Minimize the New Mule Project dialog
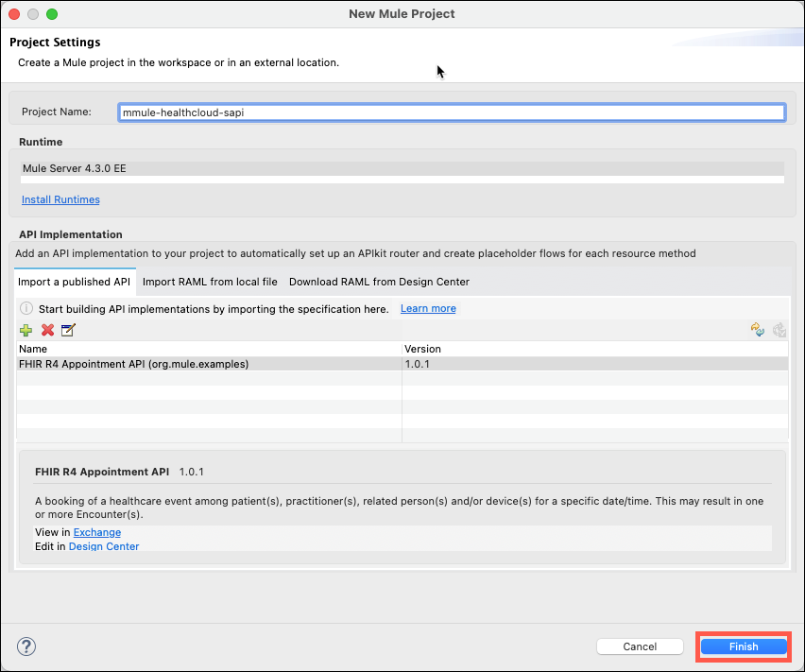Screen dimensions: 805x672 [33, 14]
